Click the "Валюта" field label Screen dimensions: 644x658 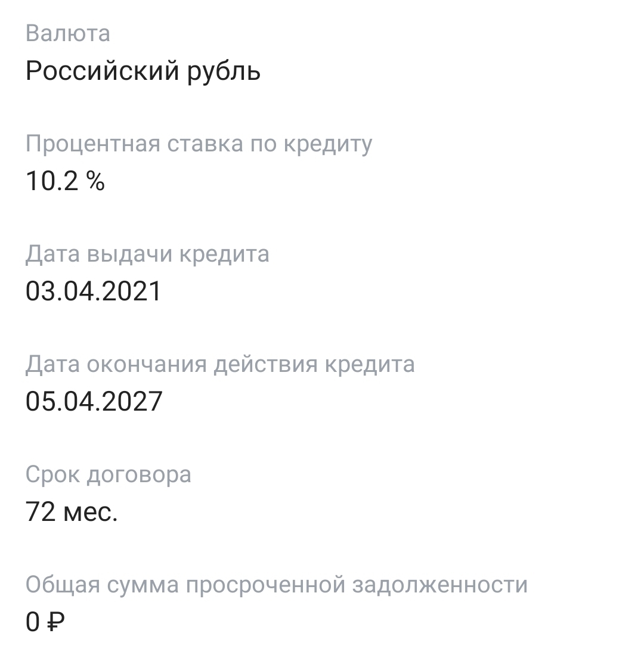(x=68, y=33)
